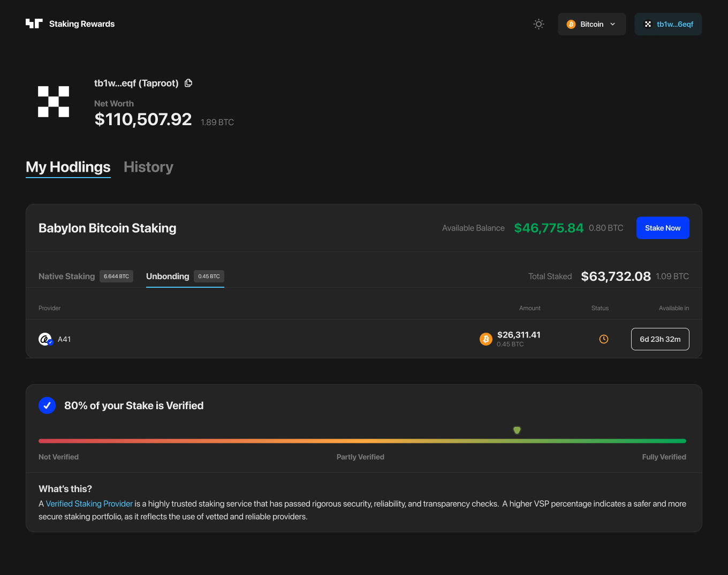Click the What's this? heading
Screen dimensions: 728x575
[x=65, y=489]
